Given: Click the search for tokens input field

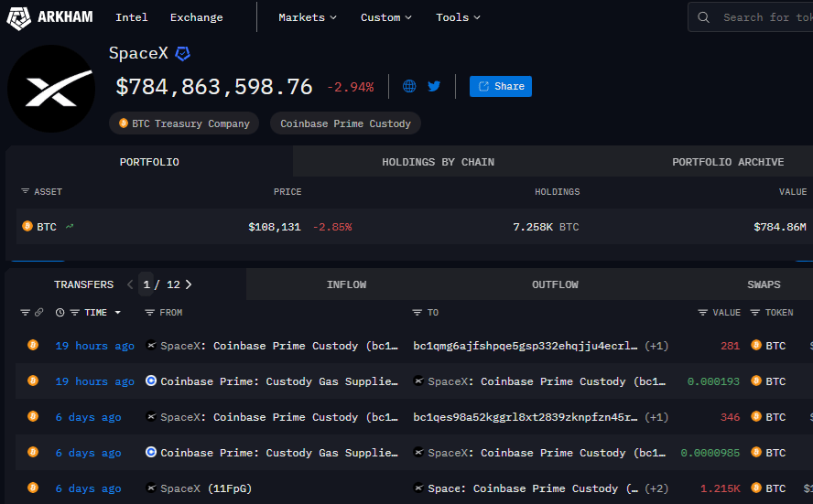Looking at the screenshot, I should (x=764, y=17).
